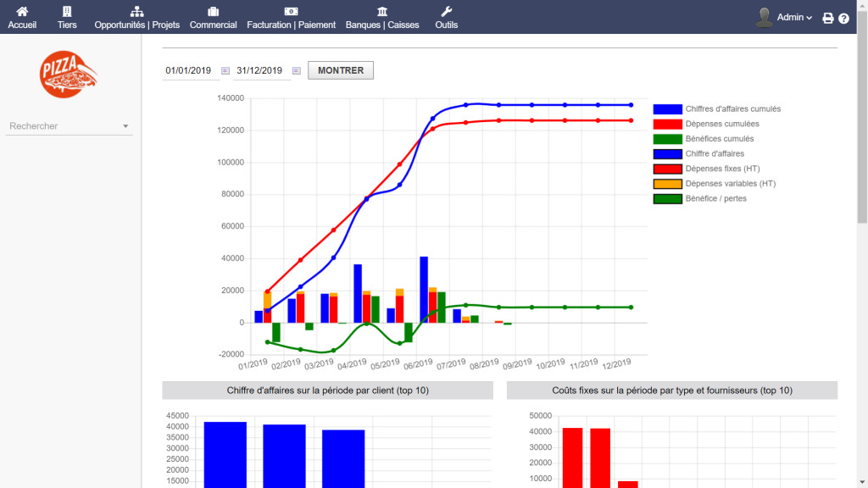
Task: Click the scrollbar down arrow
Action: click(862, 482)
